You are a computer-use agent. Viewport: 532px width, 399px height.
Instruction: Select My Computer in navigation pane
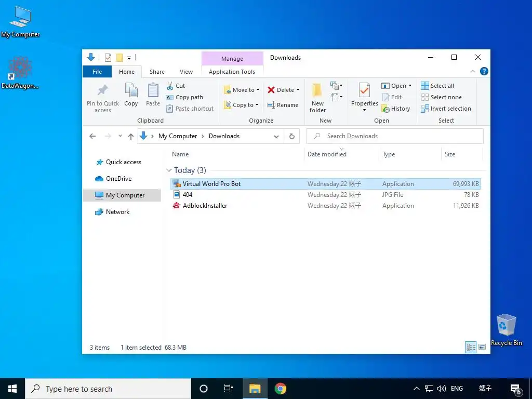[x=122, y=195]
